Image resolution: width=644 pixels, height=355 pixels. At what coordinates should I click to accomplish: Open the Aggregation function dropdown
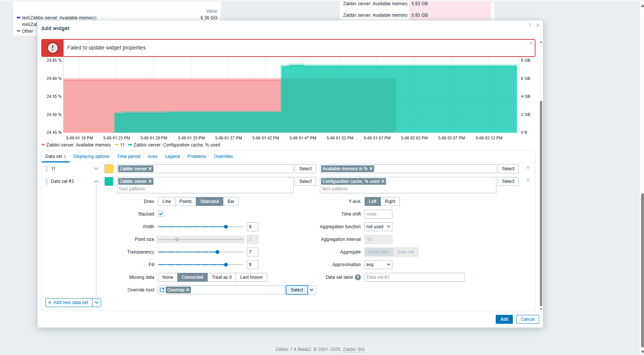pyautogui.click(x=378, y=227)
